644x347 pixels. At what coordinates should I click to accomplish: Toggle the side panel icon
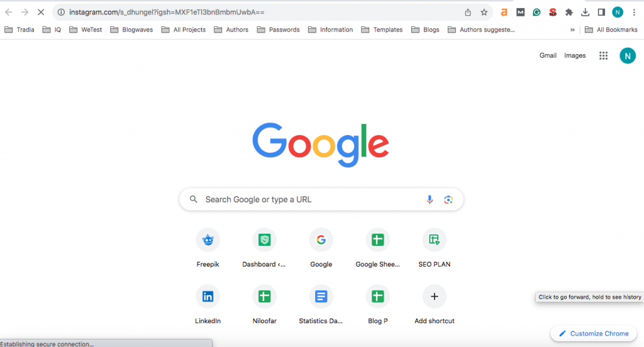601,13
